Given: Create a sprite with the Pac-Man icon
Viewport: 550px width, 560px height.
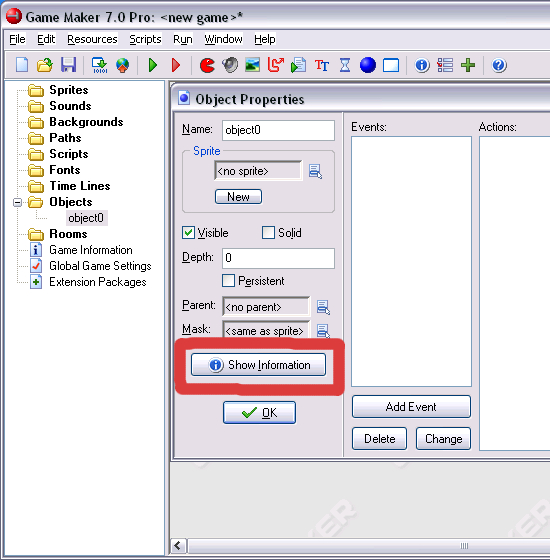Looking at the screenshot, I should 207,65.
